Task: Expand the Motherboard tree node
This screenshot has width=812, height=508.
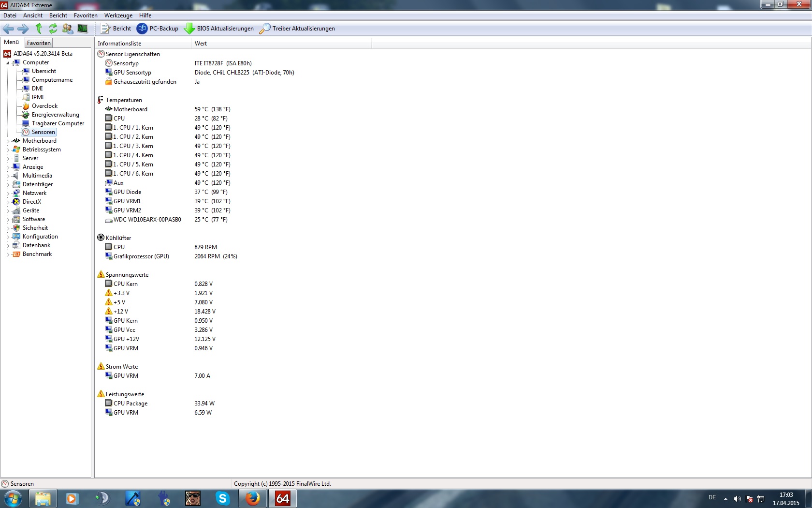Action: (x=8, y=141)
